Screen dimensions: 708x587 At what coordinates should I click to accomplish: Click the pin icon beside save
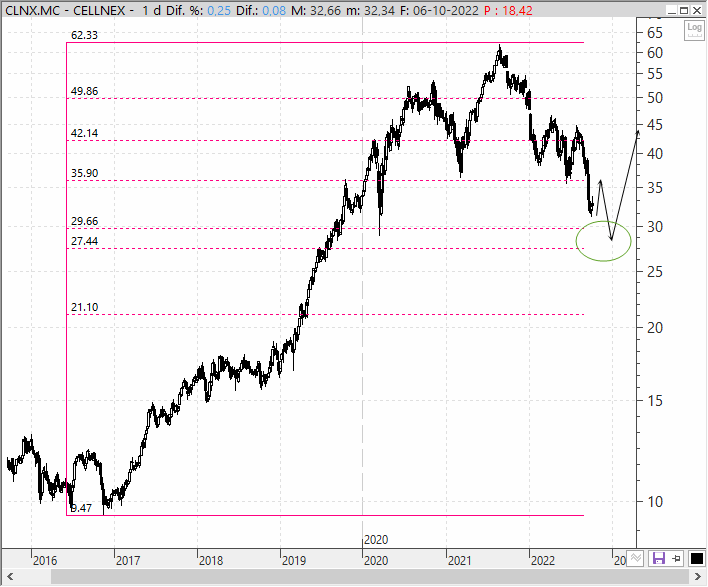(x=676, y=559)
